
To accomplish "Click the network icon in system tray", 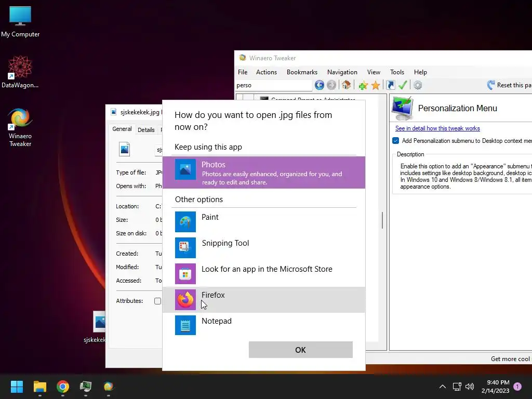I will pyautogui.click(x=457, y=387).
